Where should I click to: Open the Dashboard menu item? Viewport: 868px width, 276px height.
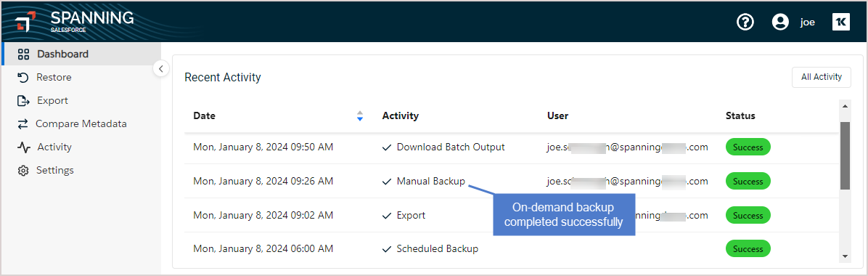point(81,54)
